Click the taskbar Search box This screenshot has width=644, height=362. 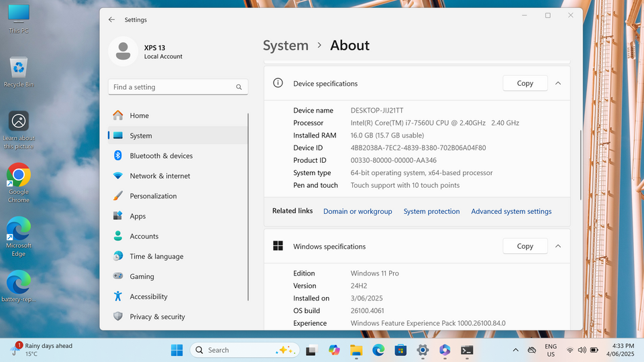(x=245, y=350)
